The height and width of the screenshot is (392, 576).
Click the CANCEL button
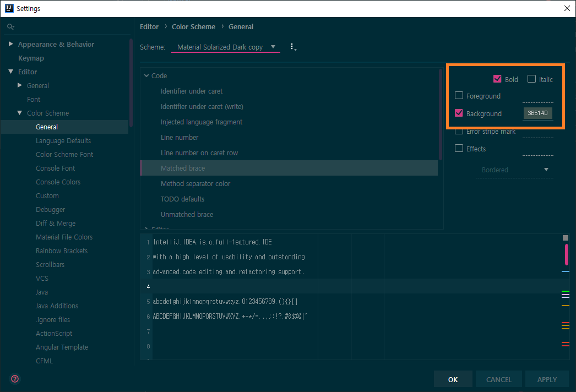pos(498,379)
